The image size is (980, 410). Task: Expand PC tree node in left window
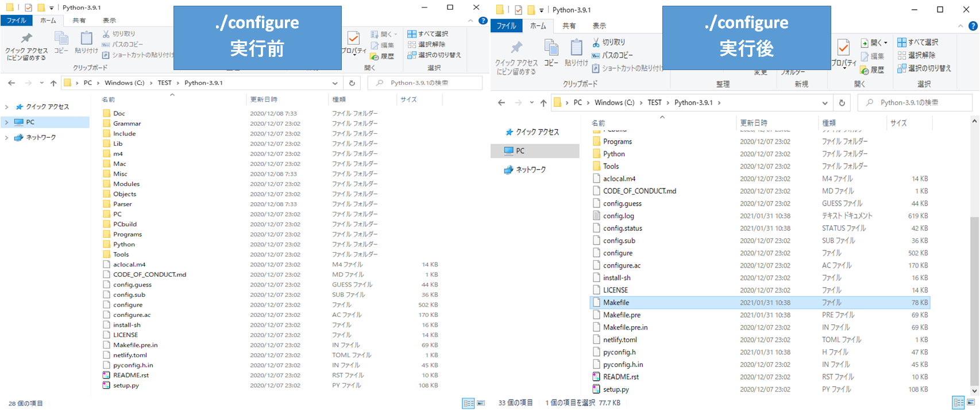(7, 122)
